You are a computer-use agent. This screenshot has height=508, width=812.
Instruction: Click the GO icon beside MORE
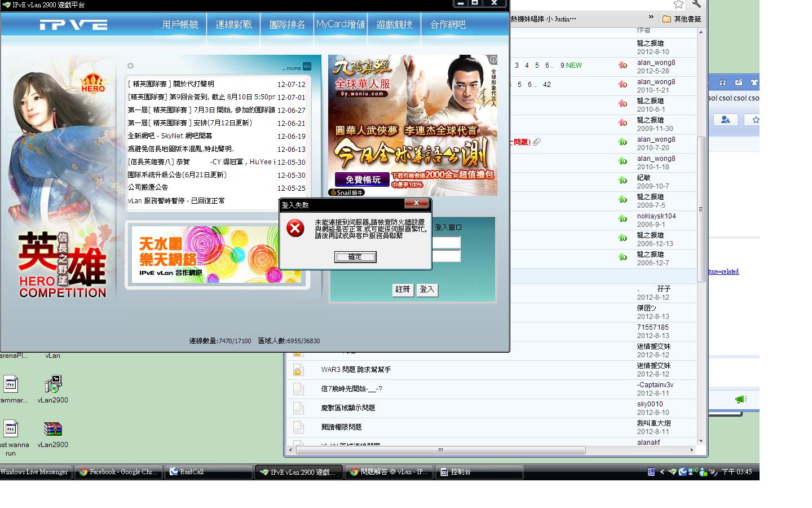(307, 67)
